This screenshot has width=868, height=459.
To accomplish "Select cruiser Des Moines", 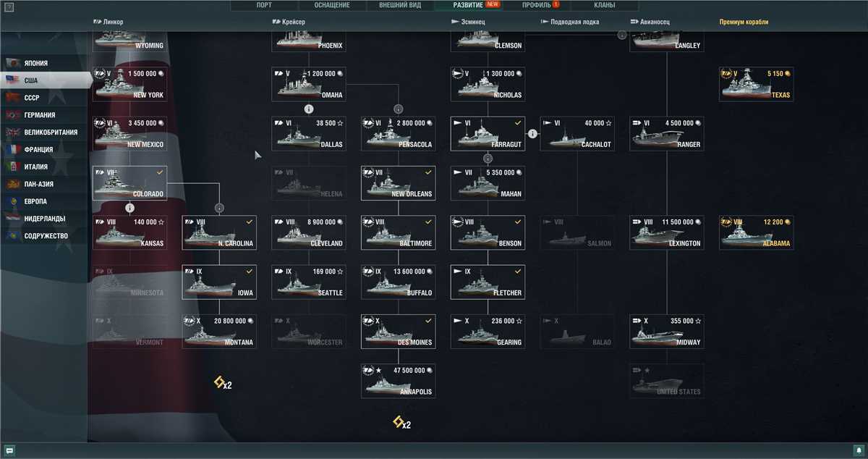I will 399,331.
